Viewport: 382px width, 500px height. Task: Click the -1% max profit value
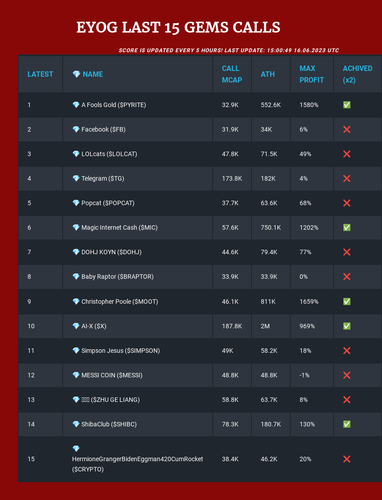304,375
